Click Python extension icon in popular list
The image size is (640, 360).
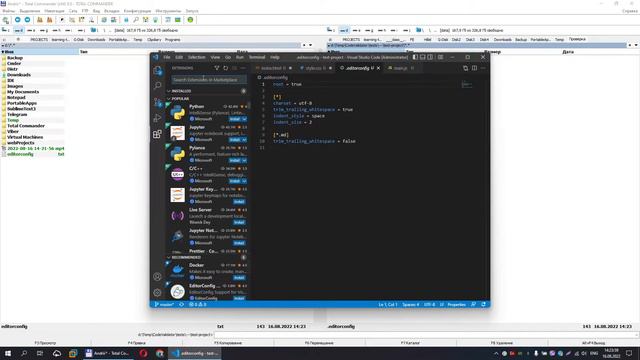[178, 112]
